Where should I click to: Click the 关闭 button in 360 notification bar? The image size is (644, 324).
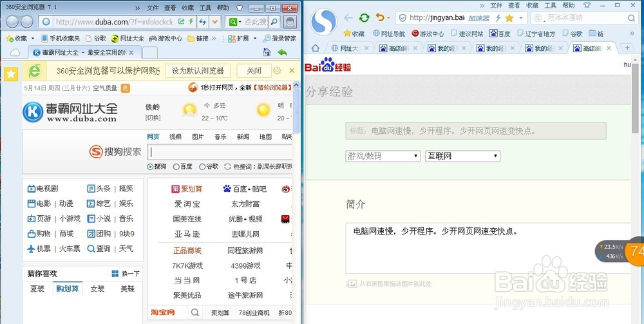(x=254, y=71)
